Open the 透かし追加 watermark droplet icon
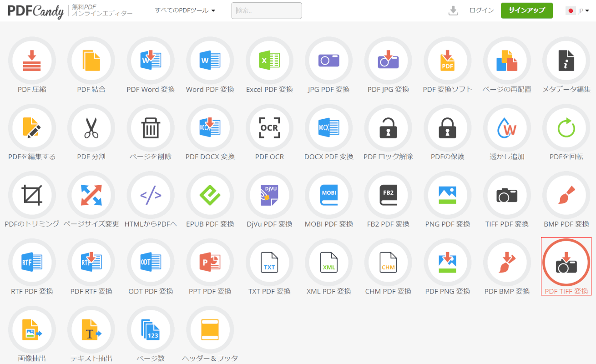The width and height of the screenshot is (596, 364). click(507, 128)
